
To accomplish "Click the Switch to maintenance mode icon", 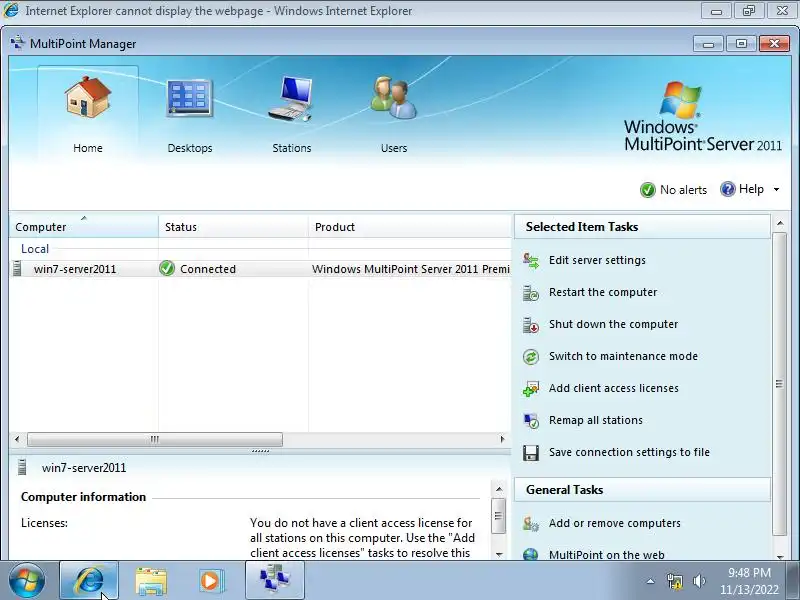I will point(531,357).
